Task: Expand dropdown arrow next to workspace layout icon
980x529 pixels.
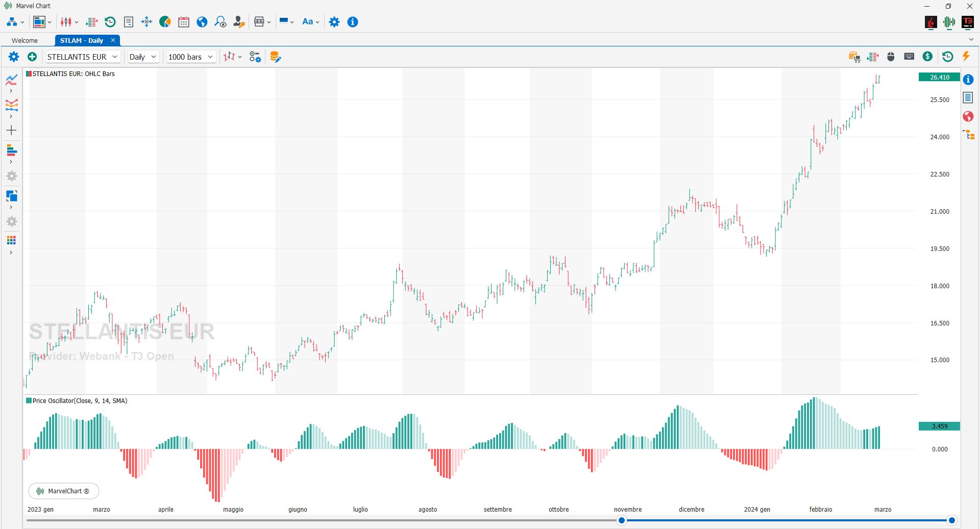Action: [50, 22]
